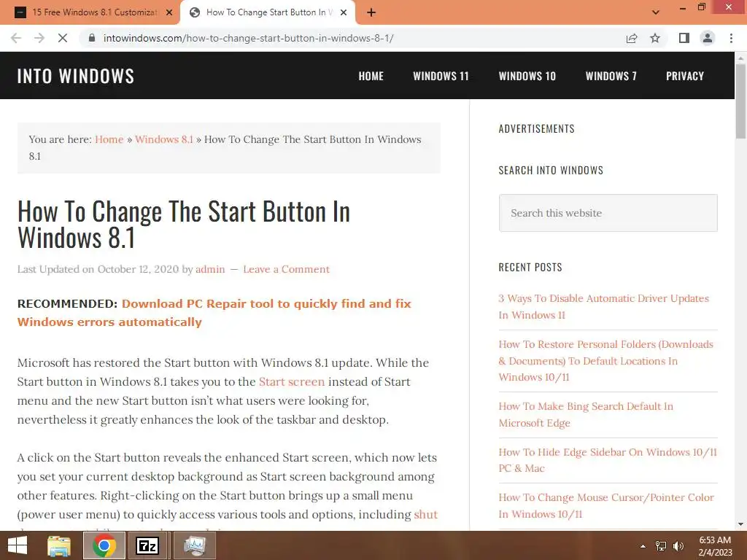
Task: Click Chrome icon in taskbar
Action: [x=104, y=545]
